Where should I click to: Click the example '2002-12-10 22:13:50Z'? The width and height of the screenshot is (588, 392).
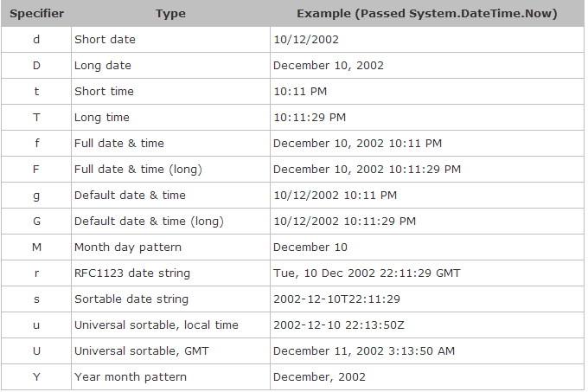pyautogui.click(x=339, y=325)
